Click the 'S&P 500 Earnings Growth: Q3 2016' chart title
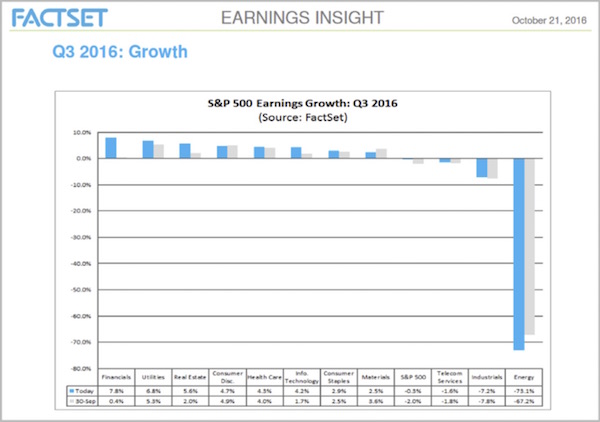The height and width of the screenshot is (422, 600). 303,103
